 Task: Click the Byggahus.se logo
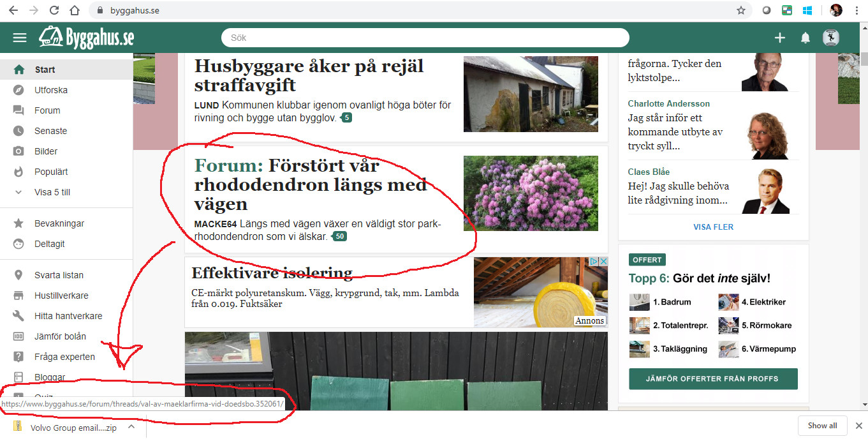click(86, 38)
